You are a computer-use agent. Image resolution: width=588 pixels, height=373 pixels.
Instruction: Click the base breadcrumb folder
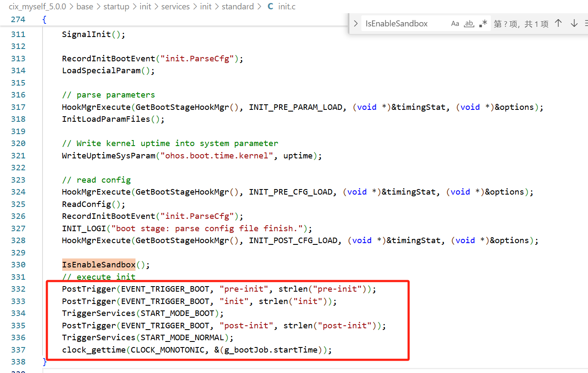point(85,6)
